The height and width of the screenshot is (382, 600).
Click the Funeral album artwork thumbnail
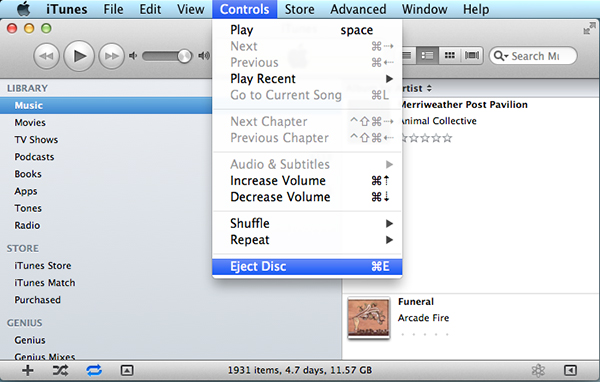coord(368,318)
